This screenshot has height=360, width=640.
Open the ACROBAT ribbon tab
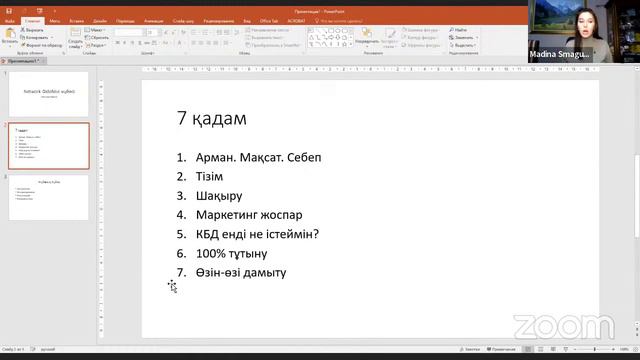[296, 21]
